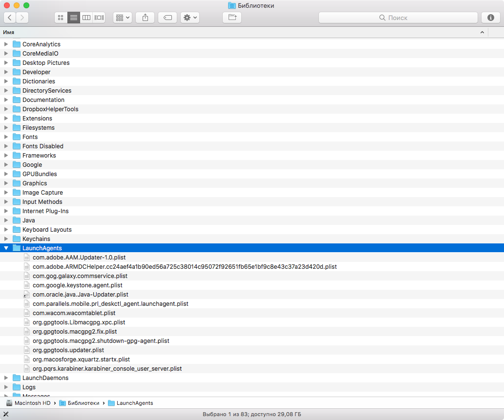
Task: Switch to icon view mode
Action: click(x=61, y=18)
